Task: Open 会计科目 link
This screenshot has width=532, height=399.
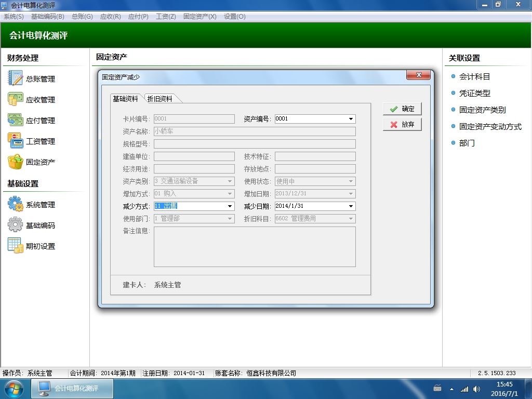Action: (x=474, y=77)
